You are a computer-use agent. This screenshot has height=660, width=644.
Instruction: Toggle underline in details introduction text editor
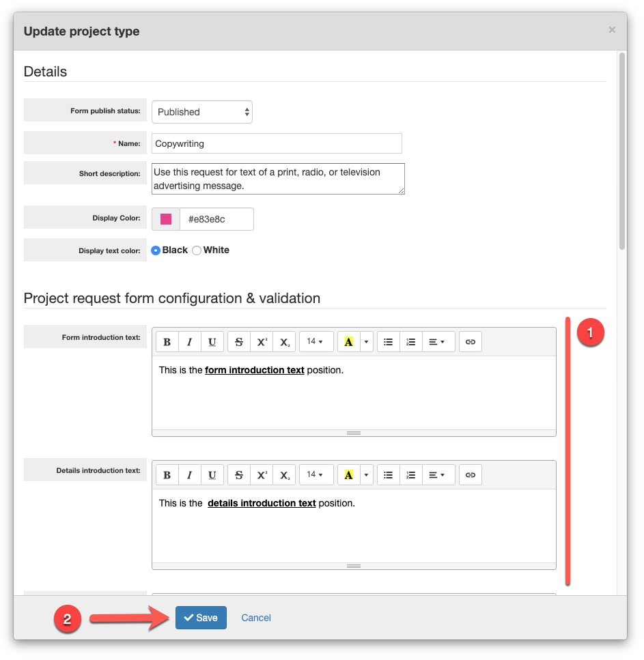[212, 474]
